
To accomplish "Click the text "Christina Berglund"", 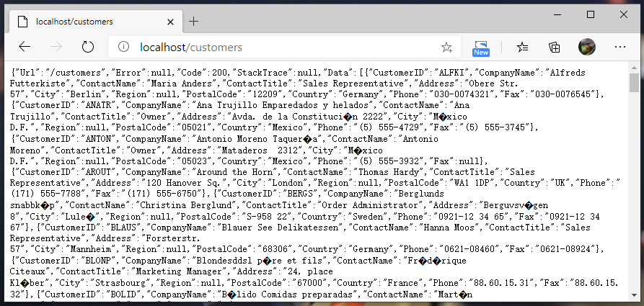I will click(x=184, y=205).
